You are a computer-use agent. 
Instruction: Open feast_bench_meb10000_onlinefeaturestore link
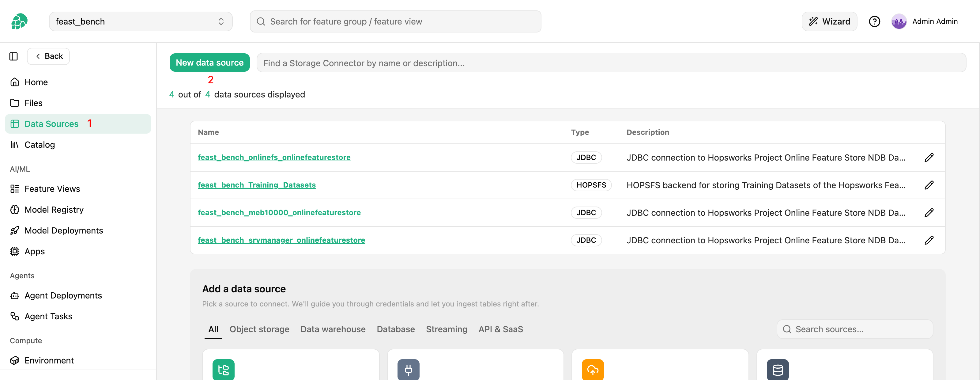(279, 212)
